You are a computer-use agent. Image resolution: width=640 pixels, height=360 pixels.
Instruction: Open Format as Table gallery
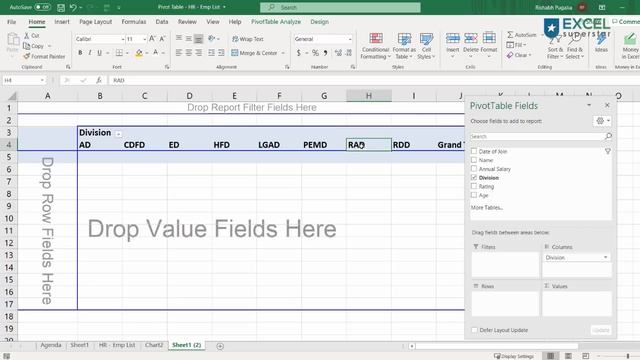[404, 46]
